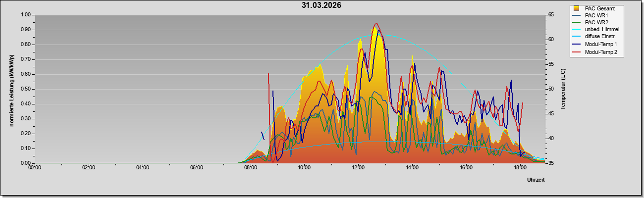Click the 50 temperature axis value
This screenshot has height=198, width=644.
pos(551,89)
